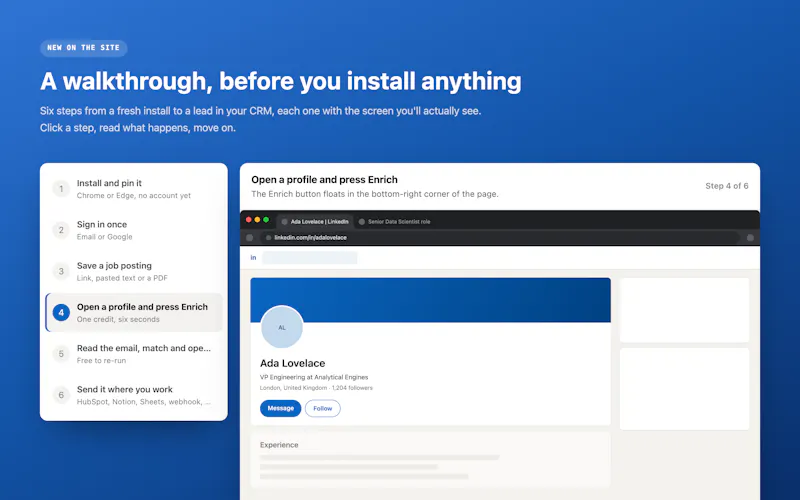800x500 pixels.
Task: Select step 4 Open a profile and press Enrich
Action: pyautogui.click(x=134, y=313)
